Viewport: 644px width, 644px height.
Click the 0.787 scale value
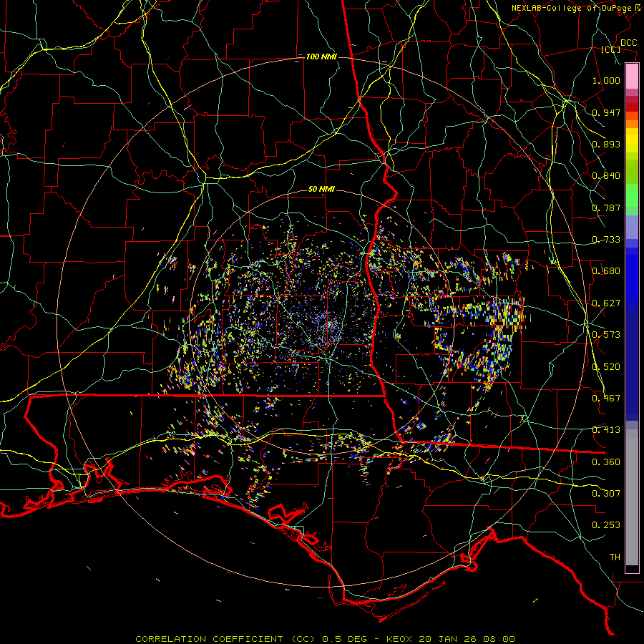click(606, 208)
